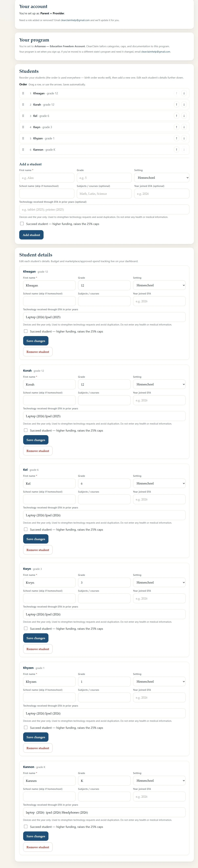198x868 pixels.
Task: Click the First name field in Add a student
Action: coord(47,178)
